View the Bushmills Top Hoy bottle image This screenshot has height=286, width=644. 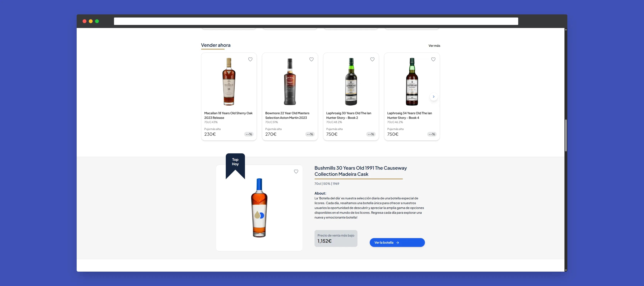click(259, 208)
